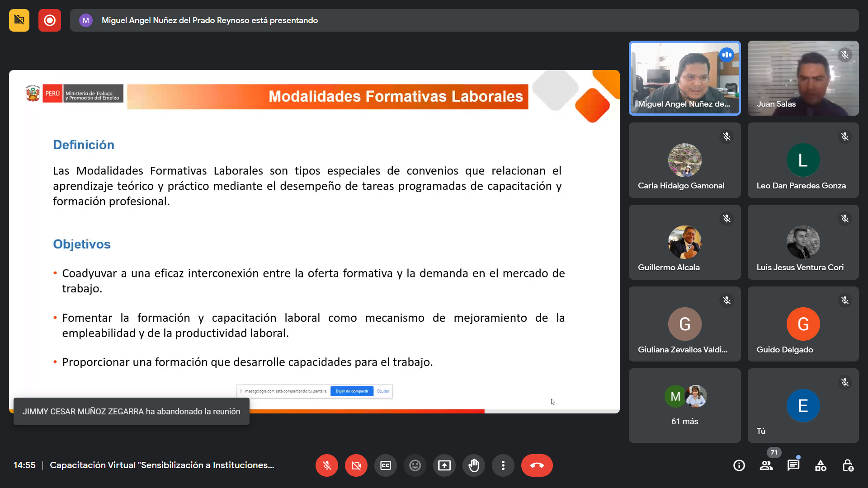The height and width of the screenshot is (488, 868).
Task: Click your own tile avatar E
Action: (x=803, y=406)
